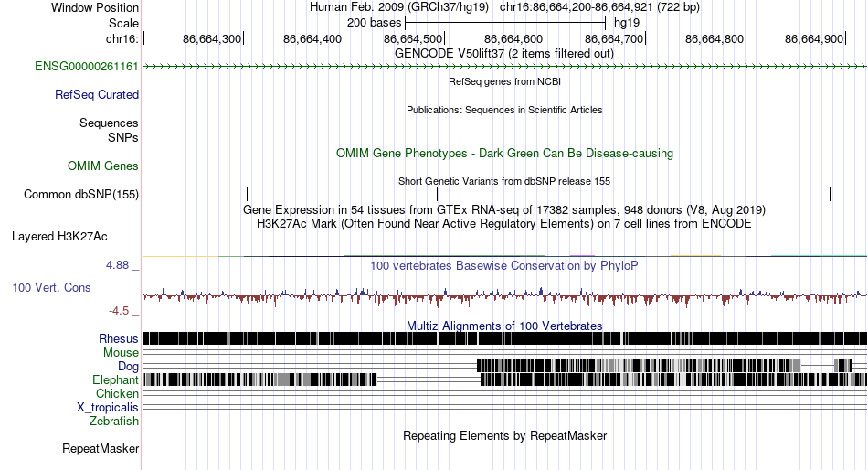Click the 86,664,800 ruler position
Image resolution: width=868 pixels, height=470 pixels.
tap(715, 38)
